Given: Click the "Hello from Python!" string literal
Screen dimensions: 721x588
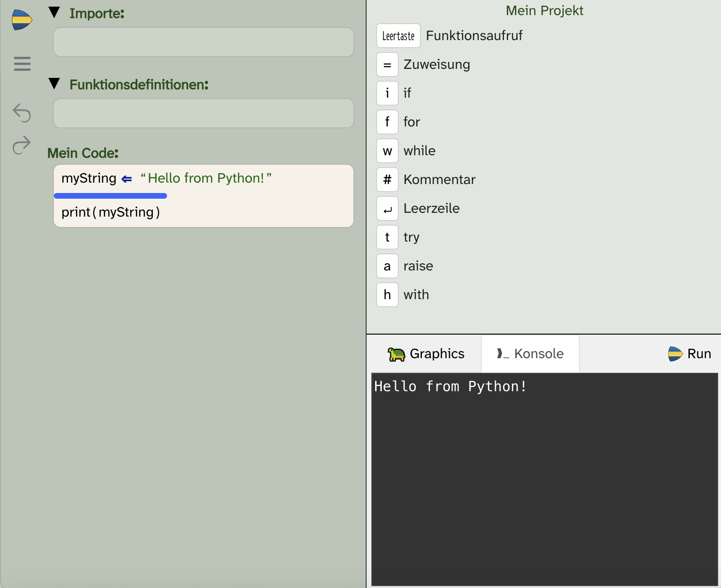Looking at the screenshot, I should 206,178.
